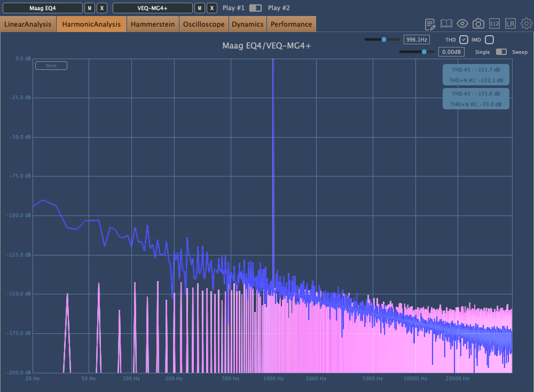534x392 pixels.
Task: Toggle Single / Sweep switch
Action: (501, 52)
